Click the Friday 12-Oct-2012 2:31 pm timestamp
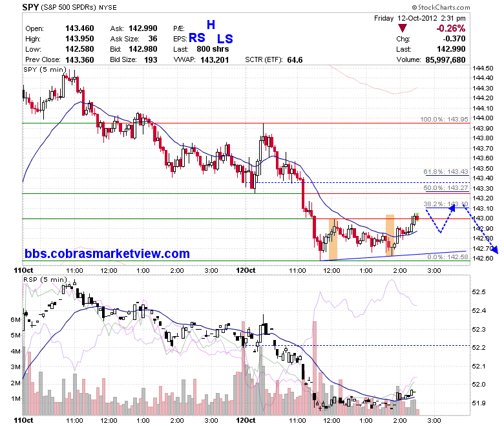The image size is (504, 426). [x=419, y=18]
